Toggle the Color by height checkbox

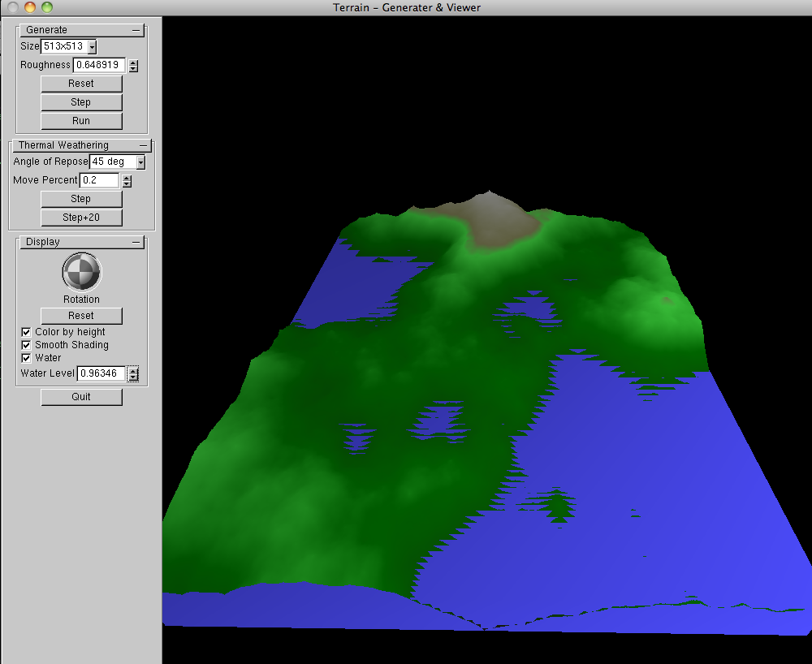(26, 332)
